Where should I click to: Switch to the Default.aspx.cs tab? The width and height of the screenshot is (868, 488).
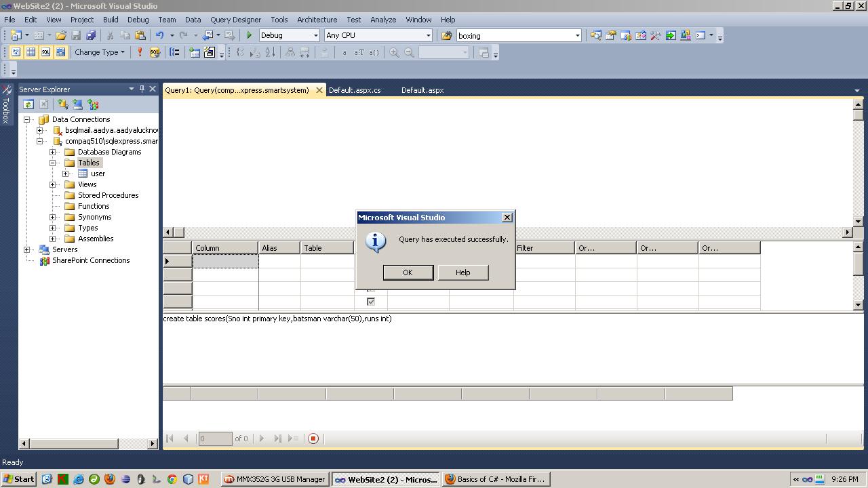[355, 90]
